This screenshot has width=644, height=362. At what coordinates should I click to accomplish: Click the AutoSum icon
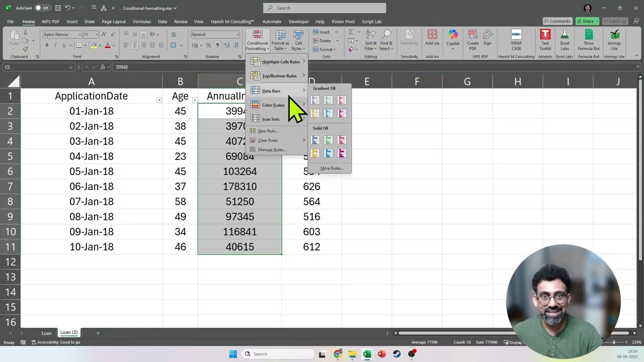[351, 32]
